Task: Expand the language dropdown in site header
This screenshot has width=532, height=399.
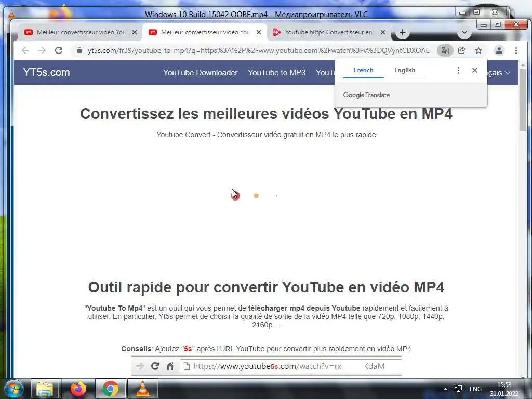Action: click(499, 73)
